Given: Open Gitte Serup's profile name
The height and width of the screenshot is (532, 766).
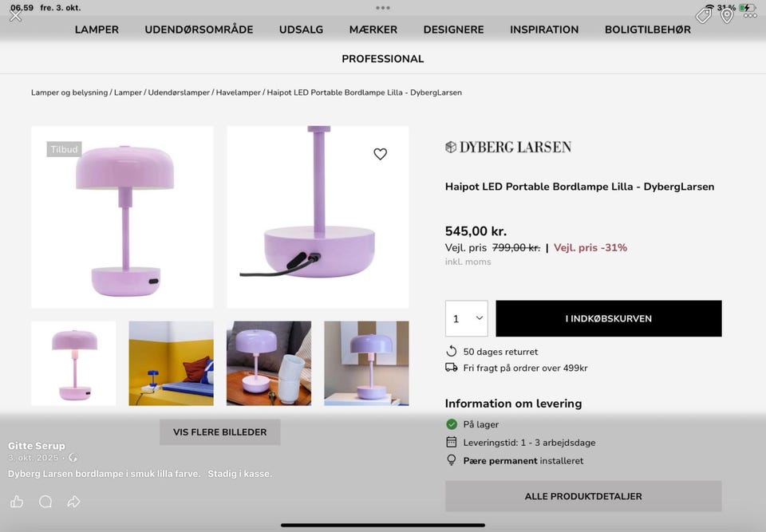Looking at the screenshot, I should pos(37,446).
